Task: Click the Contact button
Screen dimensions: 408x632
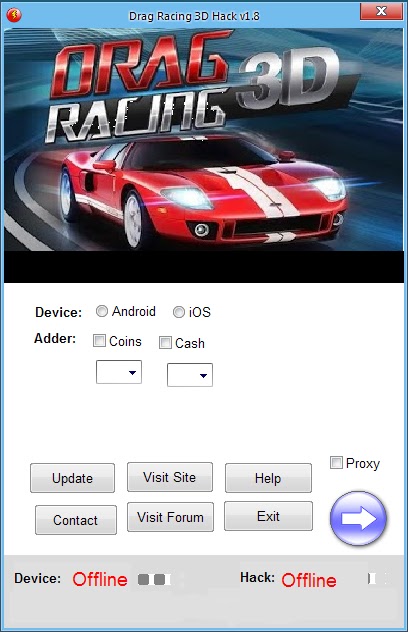Action: click(76, 520)
